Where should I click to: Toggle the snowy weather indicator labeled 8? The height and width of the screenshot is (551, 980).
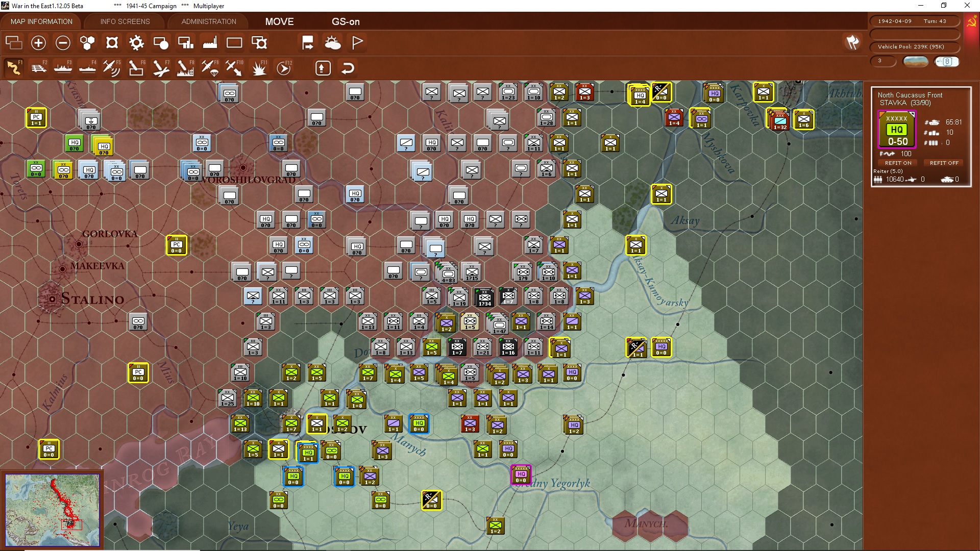coord(947,62)
